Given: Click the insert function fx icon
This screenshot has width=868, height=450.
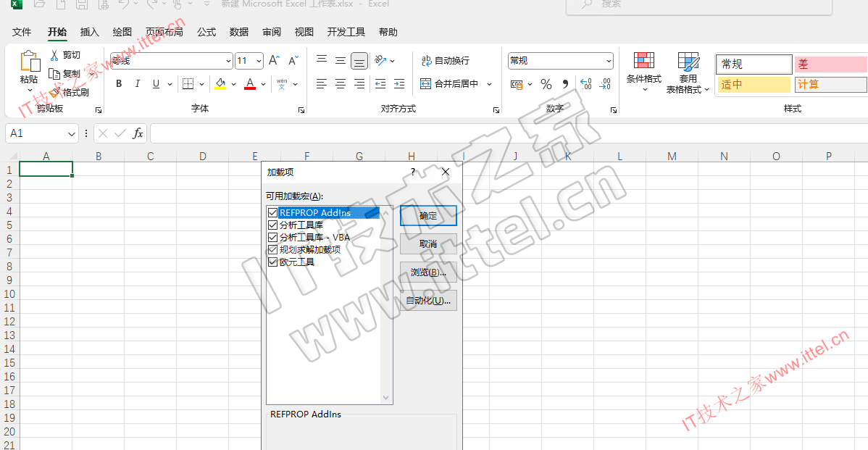Looking at the screenshot, I should click(138, 133).
